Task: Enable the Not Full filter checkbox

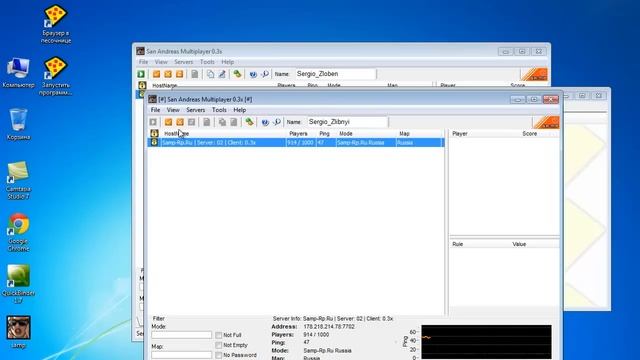Action: click(219, 335)
